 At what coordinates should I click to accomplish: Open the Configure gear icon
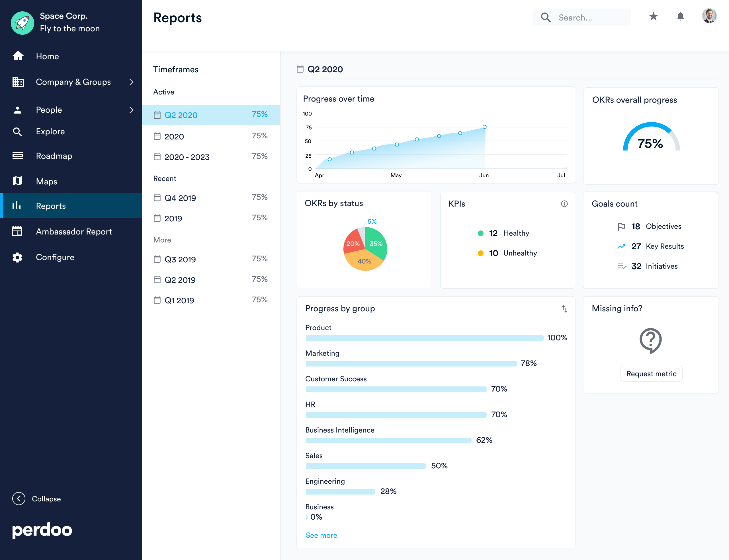[x=17, y=257]
